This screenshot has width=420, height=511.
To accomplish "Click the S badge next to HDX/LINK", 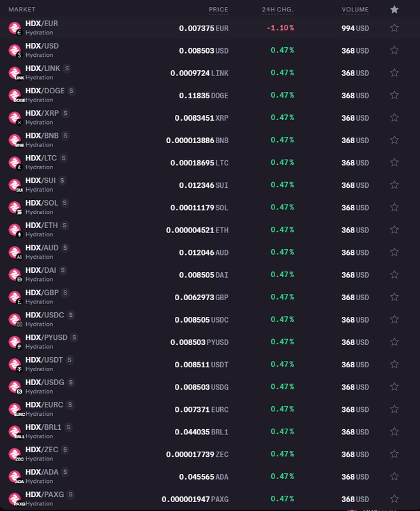I will [67, 68].
